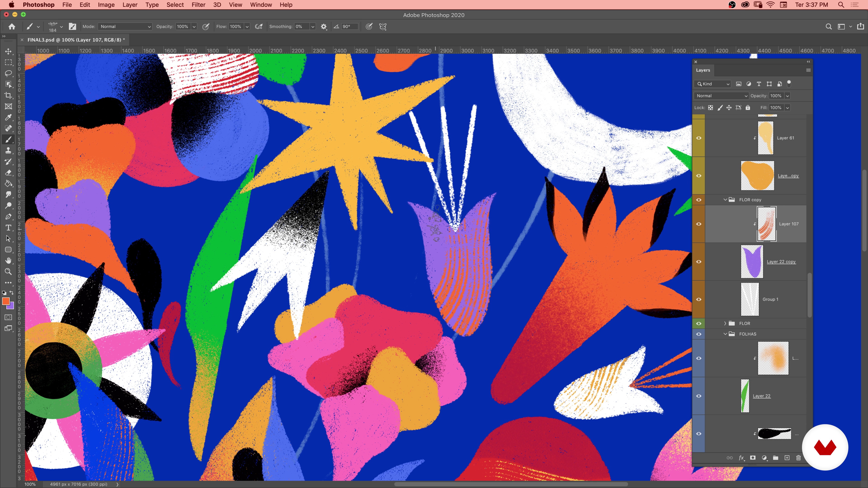Image resolution: width=868 pixels, height=488 pixels.
Task: Open layer filter Kind dropdown
Action: click(713, 84)
